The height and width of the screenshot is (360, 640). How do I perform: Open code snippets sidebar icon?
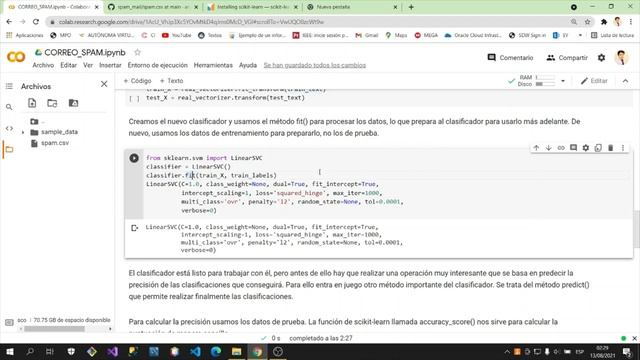[x=9, y=128]
